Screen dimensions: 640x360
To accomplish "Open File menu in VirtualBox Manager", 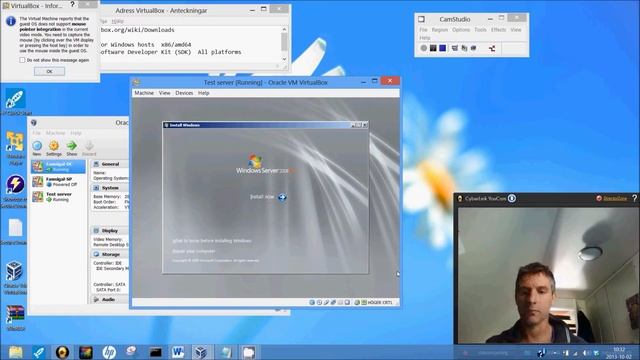I will tap(37, 133).
